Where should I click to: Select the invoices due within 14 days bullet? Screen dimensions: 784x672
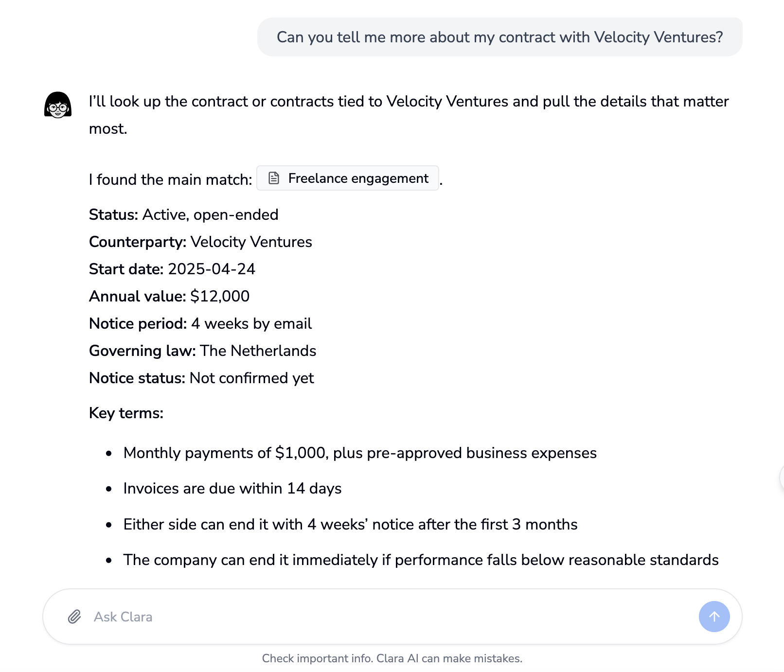[232, 488]
